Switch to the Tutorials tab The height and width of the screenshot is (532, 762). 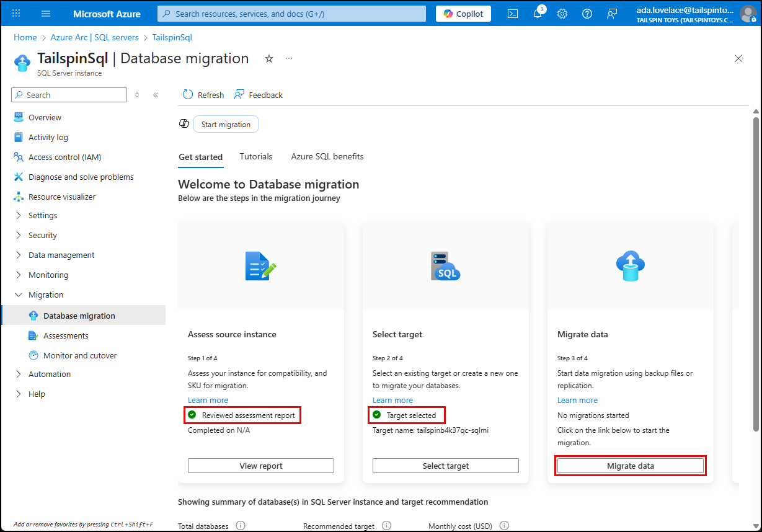coord(255,156)
